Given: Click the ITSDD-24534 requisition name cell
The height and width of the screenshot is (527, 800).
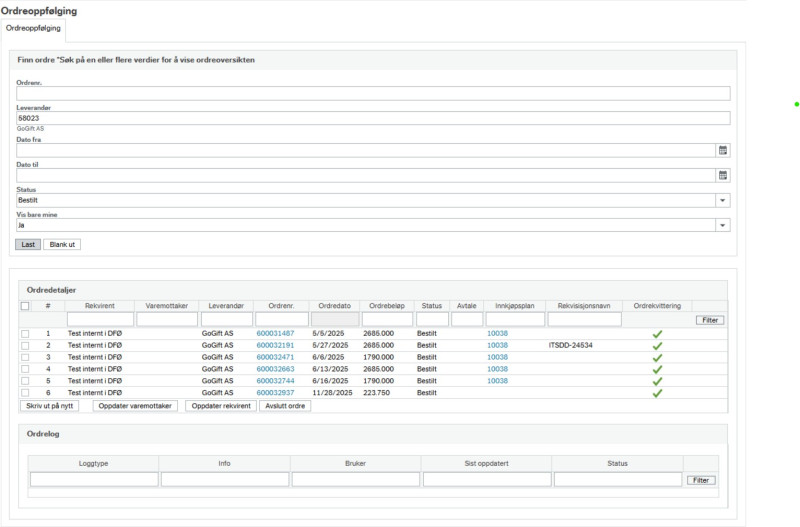Looking at the screenshot, I should click(570, 345).
